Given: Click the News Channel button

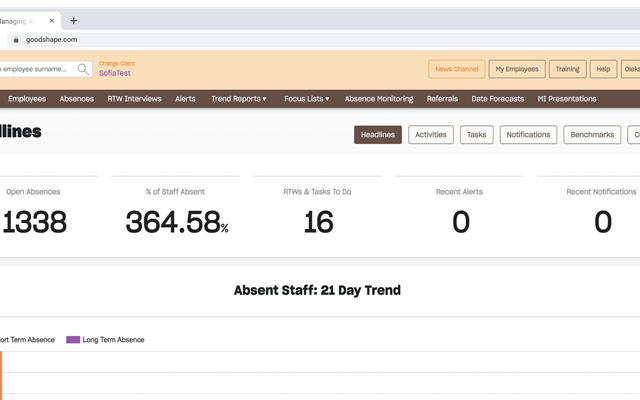Looking at the screenshot, I should (x=457, y=69).
